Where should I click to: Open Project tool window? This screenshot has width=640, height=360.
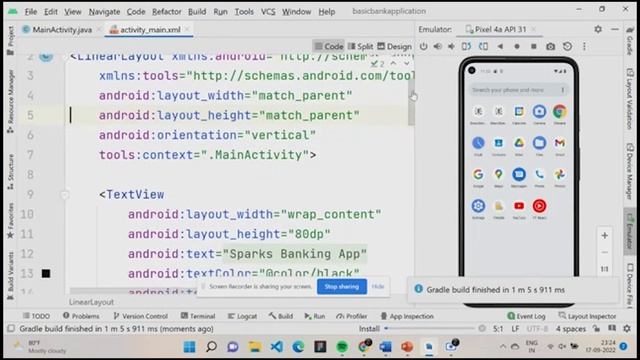pyautogui.click(x=11, y=41)
